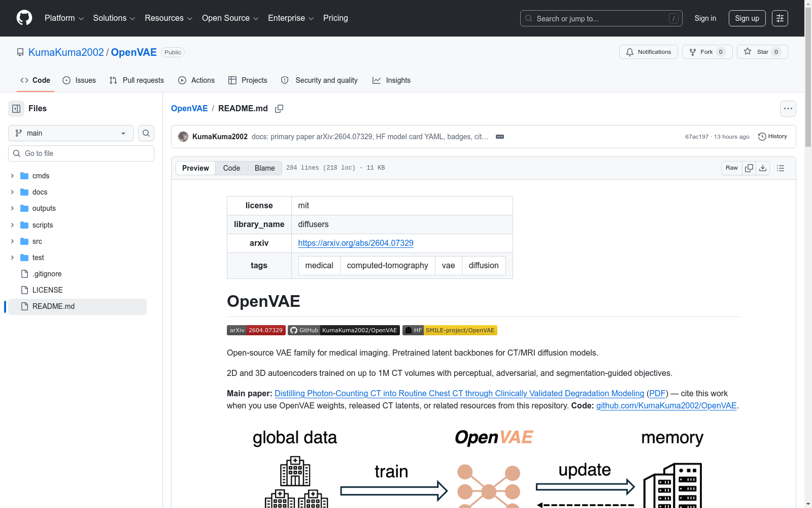Image resolution: width=812 pixels, height=508 pixels.
Task: Select the Preview view toggle
Action: (195, 168)
